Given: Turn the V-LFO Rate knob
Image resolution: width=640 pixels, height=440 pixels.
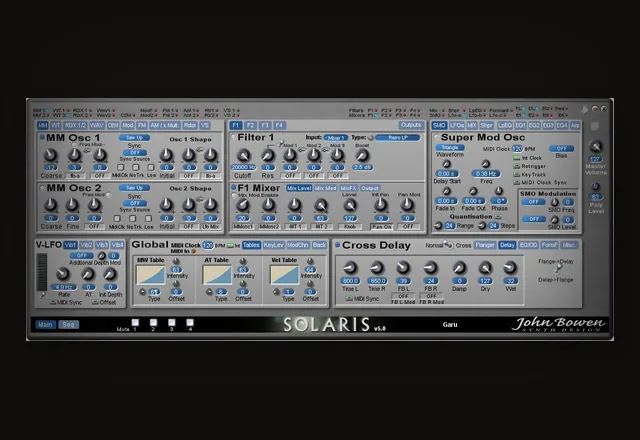Looking at the screenshot, I should (62, 274).
